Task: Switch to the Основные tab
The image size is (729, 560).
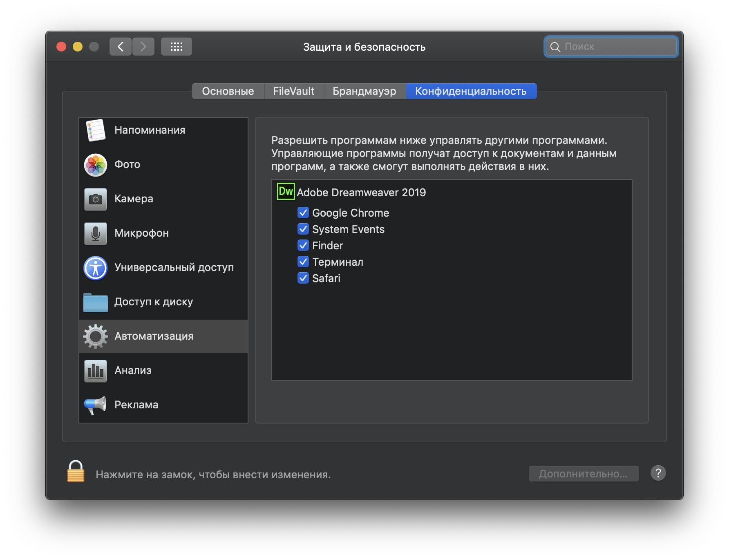Action: [x=228, y=91]
